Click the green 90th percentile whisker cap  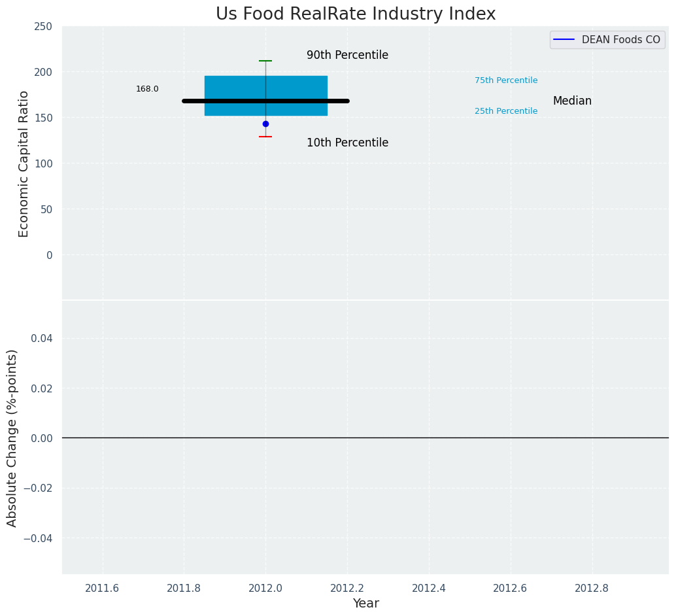265,61
